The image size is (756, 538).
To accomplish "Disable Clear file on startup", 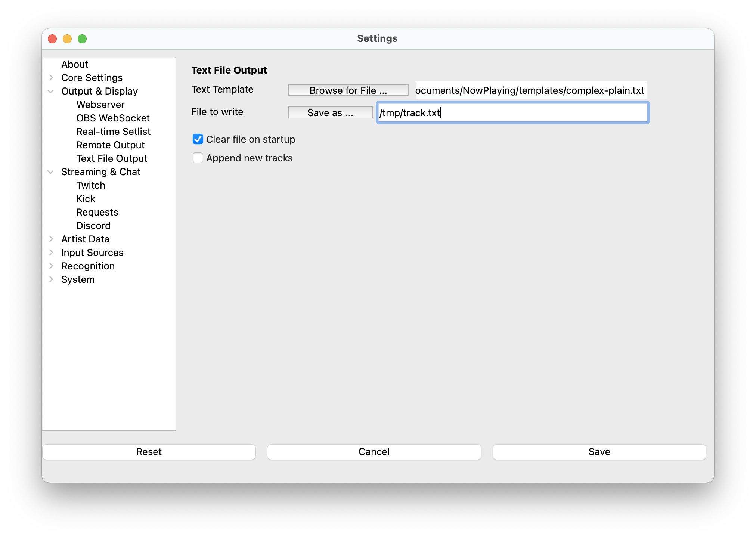I will [x=198, y=139].
